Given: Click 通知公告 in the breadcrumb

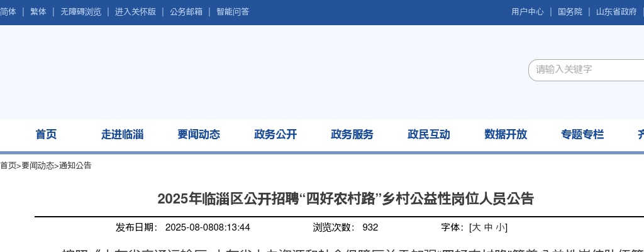Looking at the screenshot, I should [x=75, y=166].
